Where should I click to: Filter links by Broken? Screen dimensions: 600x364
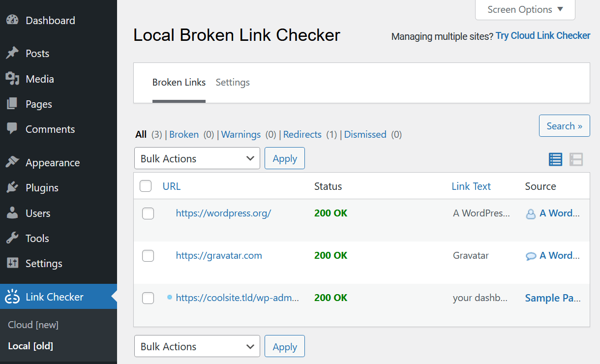184,134
